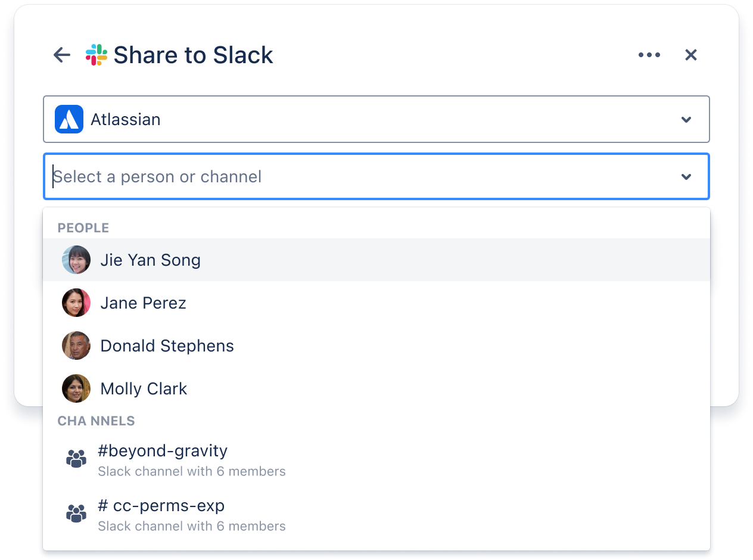Screen dimensions: 753x560
Task: Expand the Atlassian workspace dropdown chevron
Action: click(686, 120)
